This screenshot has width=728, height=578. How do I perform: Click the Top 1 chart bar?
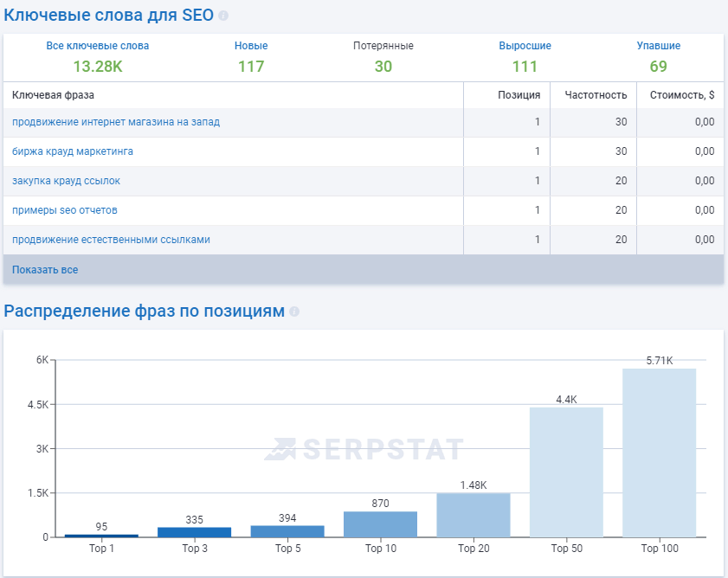click(x=101, y=535)
